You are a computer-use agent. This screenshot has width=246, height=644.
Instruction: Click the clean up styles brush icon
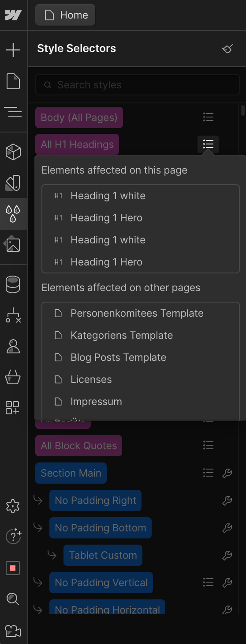227,49
